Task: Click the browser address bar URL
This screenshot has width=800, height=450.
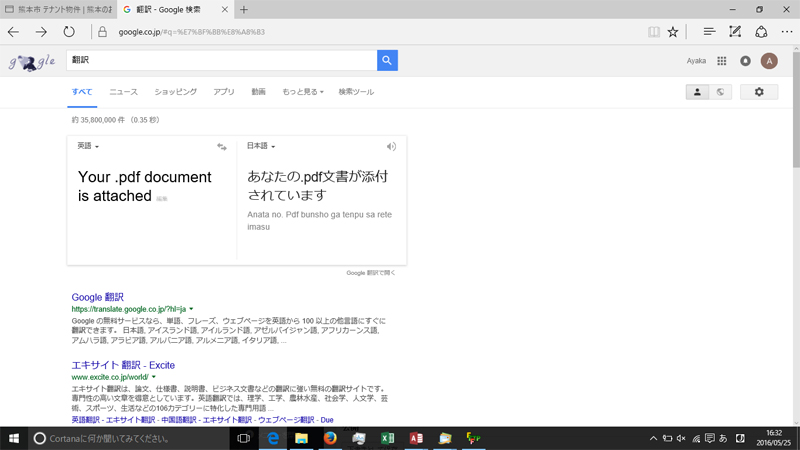Action: (x=191, y=32)
